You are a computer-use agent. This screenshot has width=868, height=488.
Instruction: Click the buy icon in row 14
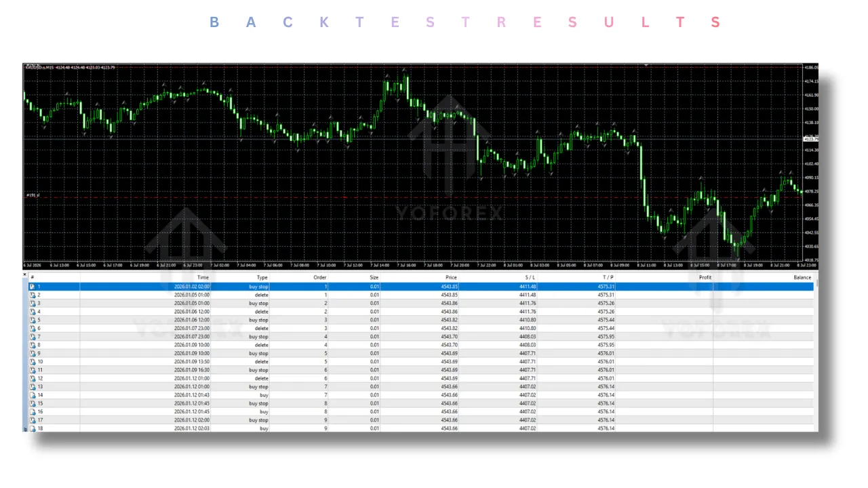(32, 395)
